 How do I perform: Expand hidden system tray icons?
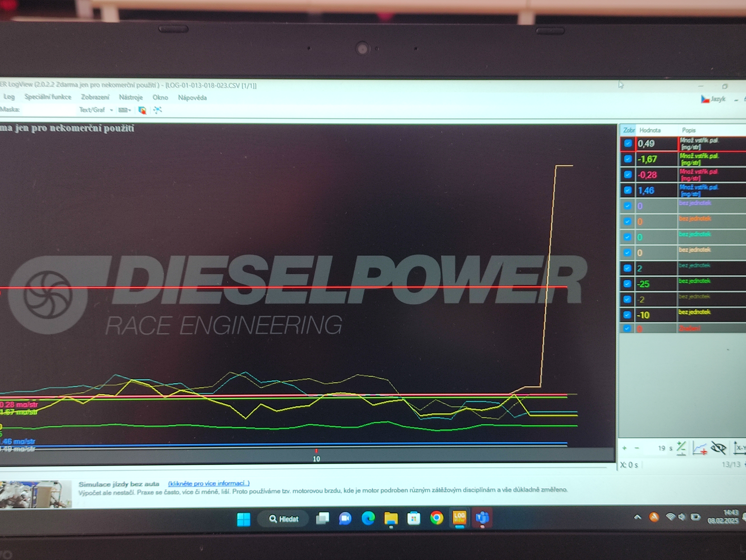(x=637, y=517)
